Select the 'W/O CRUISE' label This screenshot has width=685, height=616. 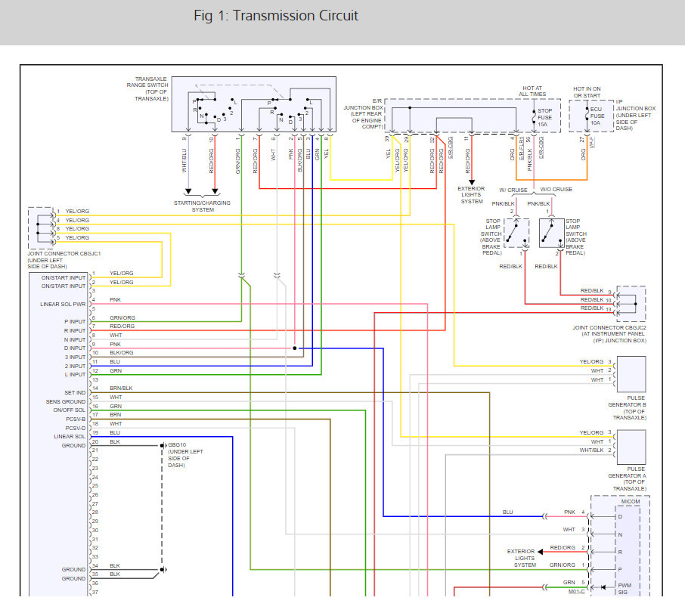(556, 190)
